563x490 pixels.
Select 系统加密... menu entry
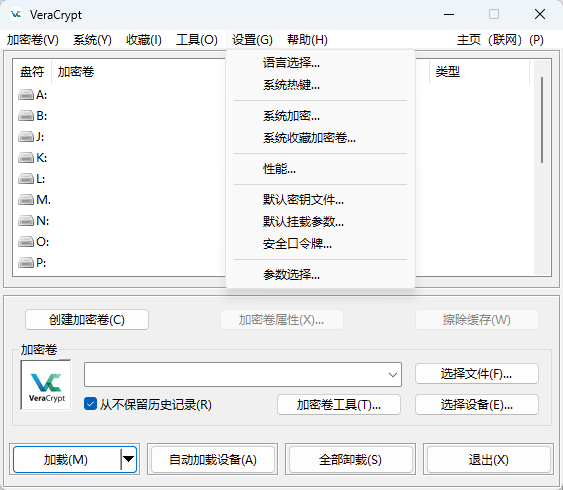point(320,116)
